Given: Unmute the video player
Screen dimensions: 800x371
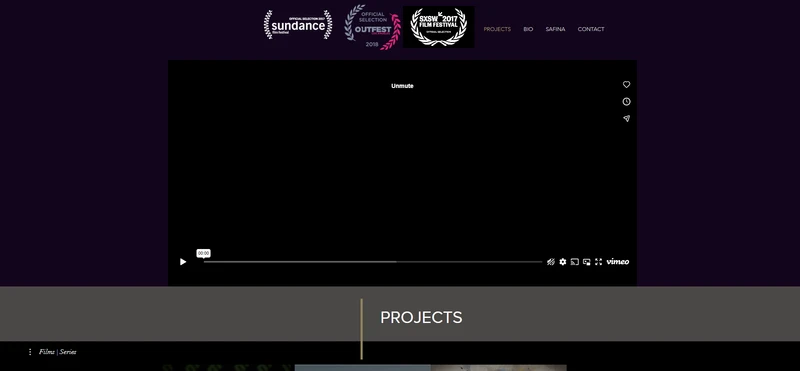Looking at the screenshot, I should point(402,86).
